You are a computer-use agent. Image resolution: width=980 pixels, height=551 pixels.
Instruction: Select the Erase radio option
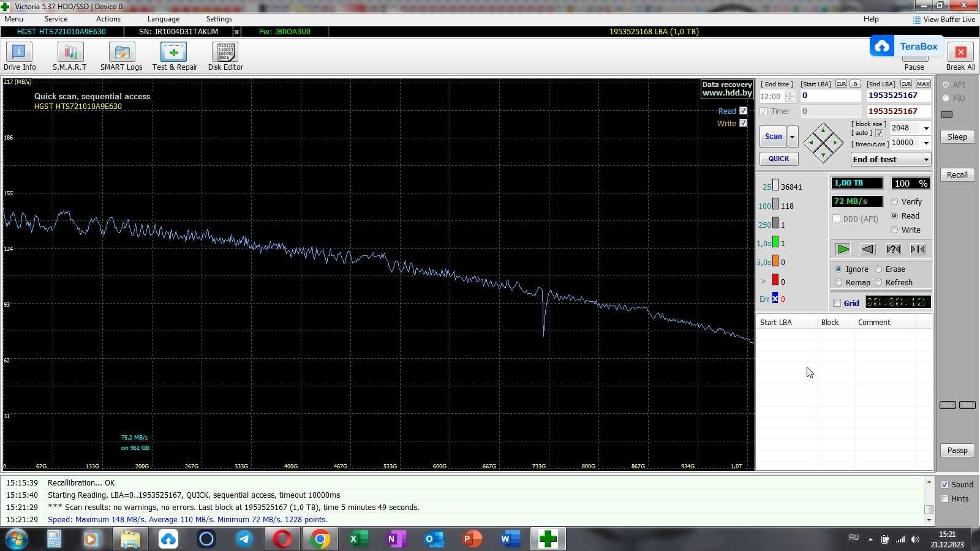[x=878, y=269]
